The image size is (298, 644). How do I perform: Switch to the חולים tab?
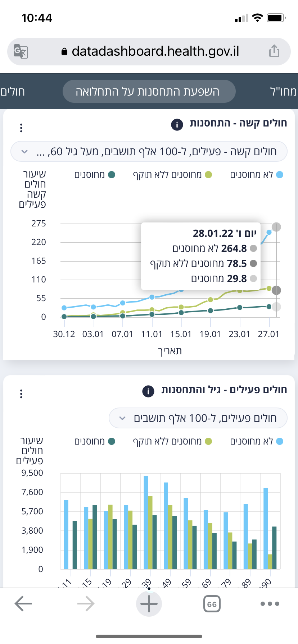pos(13,92)
